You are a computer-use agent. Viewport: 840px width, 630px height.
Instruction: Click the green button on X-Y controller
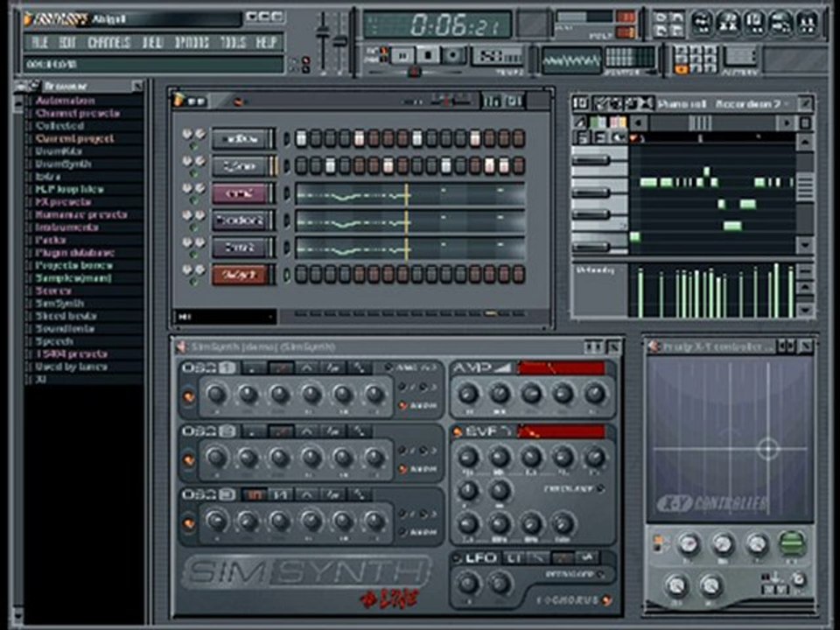coord(791,543)
